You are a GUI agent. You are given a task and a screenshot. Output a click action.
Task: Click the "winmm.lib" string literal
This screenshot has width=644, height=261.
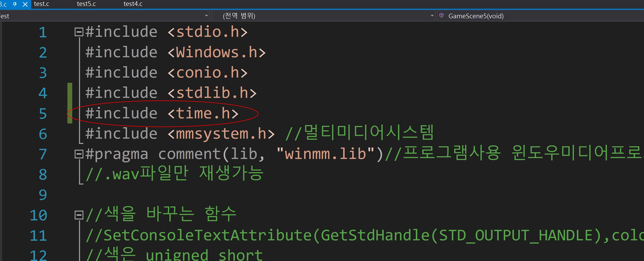point(326,154)
